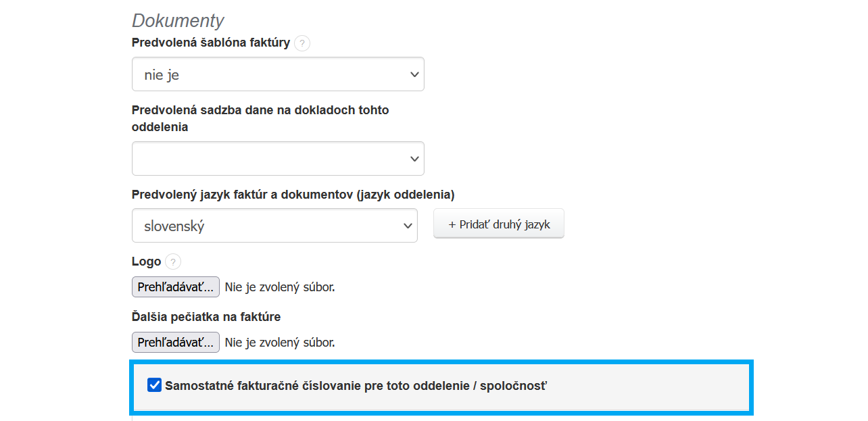This screenshot has width=868, height=421.
Task: Click the 'Predvolená šablóna faktúry' label
Action: pos(211,43)
